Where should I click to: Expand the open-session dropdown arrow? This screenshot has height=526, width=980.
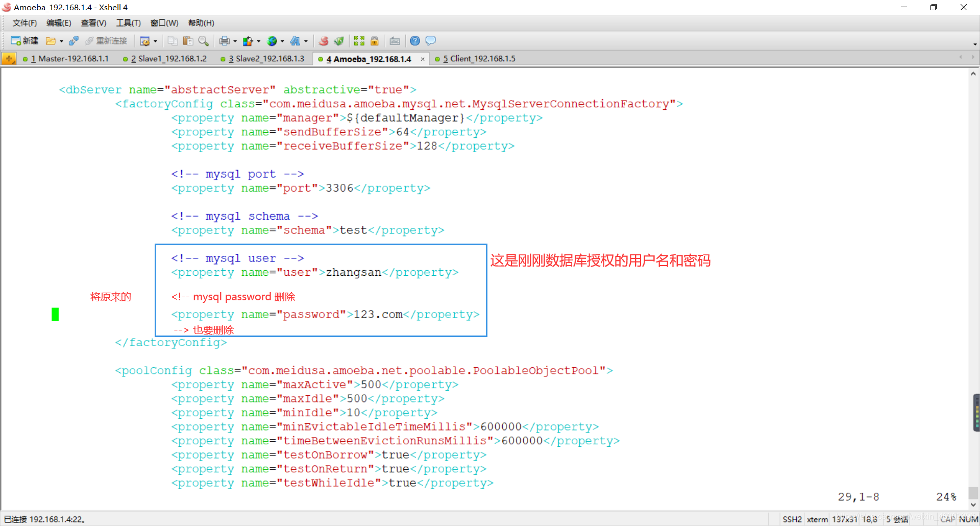click(62, 41)
